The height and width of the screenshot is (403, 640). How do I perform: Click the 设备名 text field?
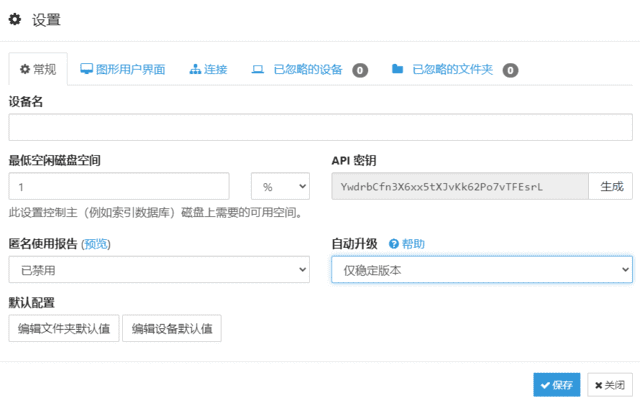[x=320, y=128]
